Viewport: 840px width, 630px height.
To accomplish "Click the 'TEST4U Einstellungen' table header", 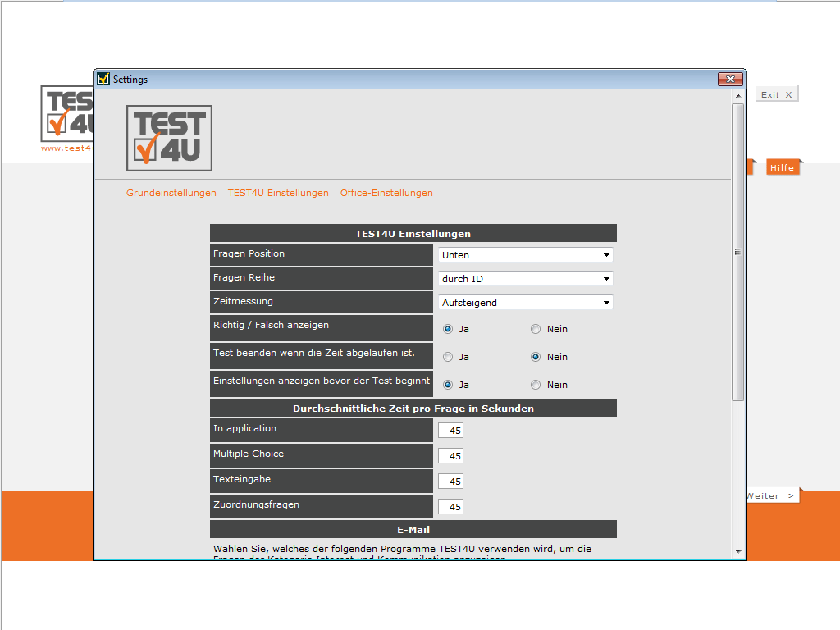I will click(413, 234).
